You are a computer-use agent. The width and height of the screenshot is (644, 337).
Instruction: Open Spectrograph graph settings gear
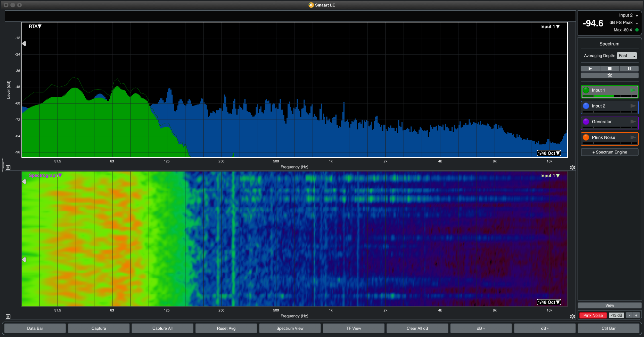573,317
